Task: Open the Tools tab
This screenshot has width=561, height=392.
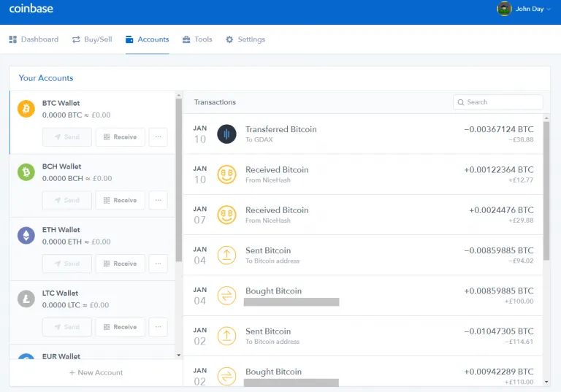Action: [197, 39]
